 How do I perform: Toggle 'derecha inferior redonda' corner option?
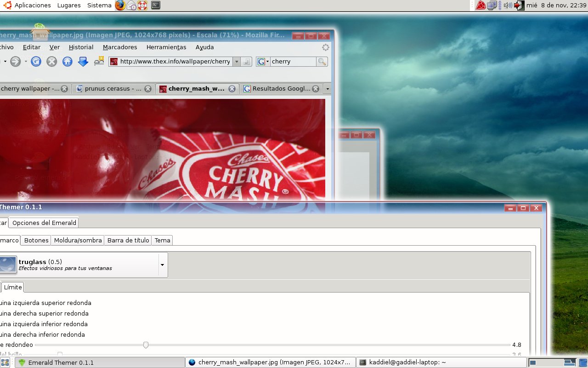tap(42, 334)
